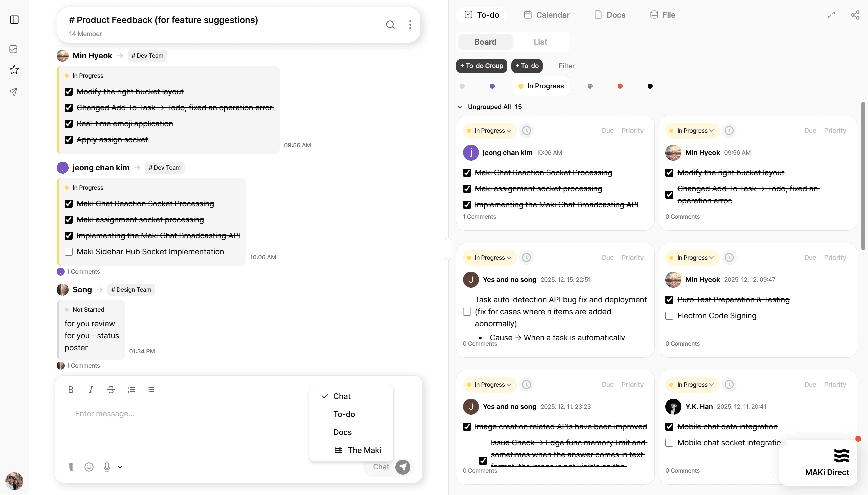The width and height of the screenshot is (868, 495).
Task: Click the + To-do Group button
Action: pyautogui.click(x=481, y=66)
